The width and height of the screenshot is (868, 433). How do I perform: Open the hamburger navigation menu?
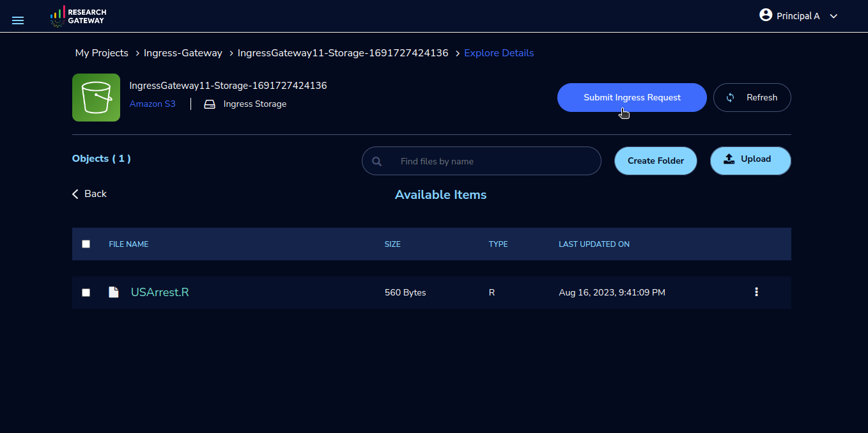point(18,20)
